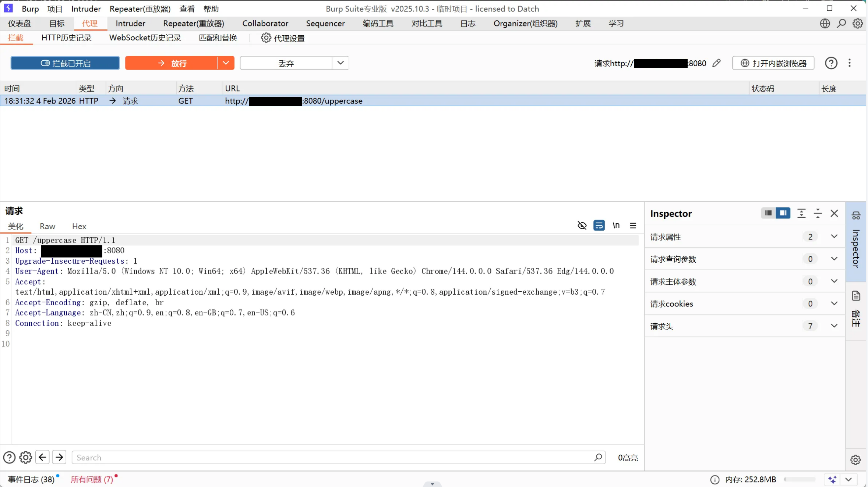Image resolution: width=868 pixels, height=487 pixels.
Task: Switch to the Hex request view
Action: pos(79,226)
